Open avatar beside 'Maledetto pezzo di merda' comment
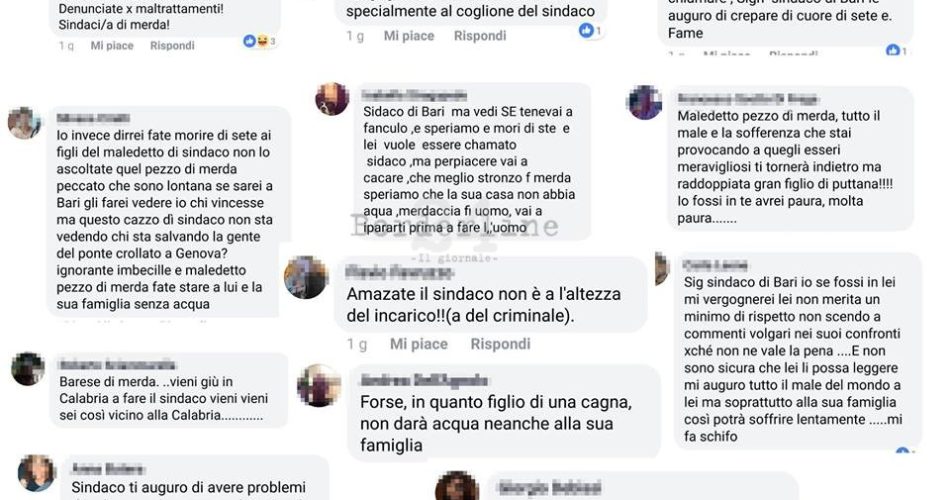950x500 pixels. [x=645, y=102]
